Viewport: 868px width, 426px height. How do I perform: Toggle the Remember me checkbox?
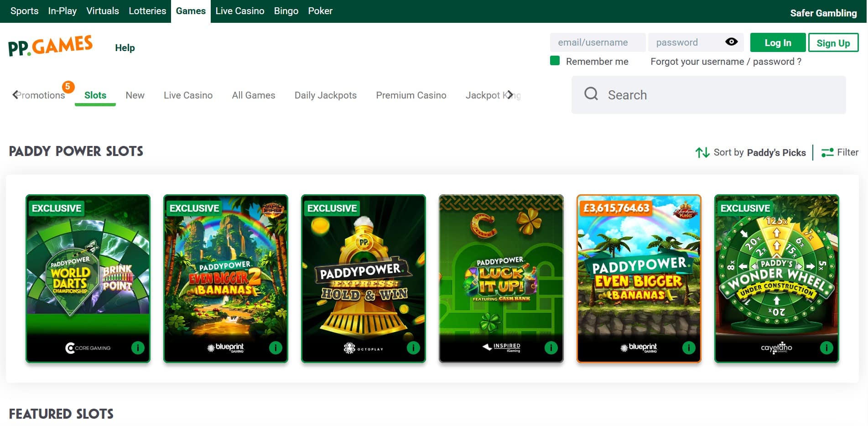coord(555,61)
